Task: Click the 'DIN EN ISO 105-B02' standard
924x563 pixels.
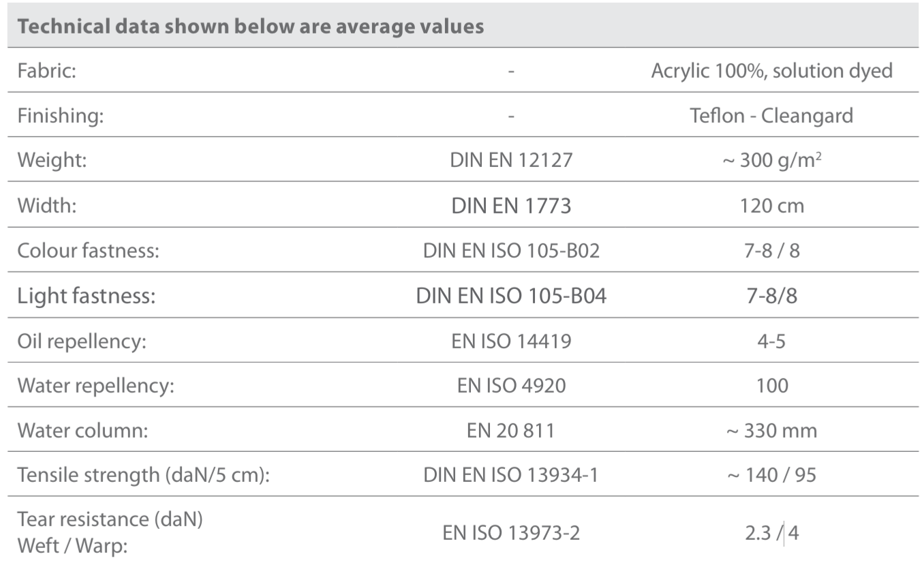Action: (x=511, y=250)
